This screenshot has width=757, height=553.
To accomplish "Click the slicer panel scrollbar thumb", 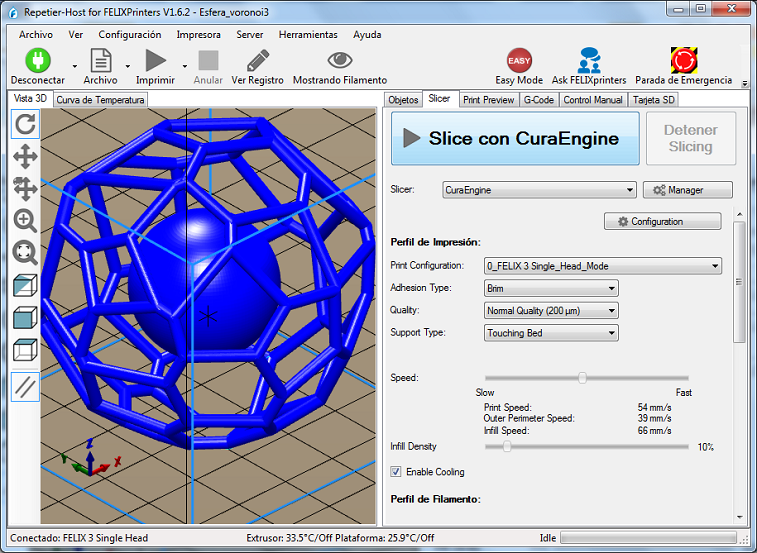I will coord(739,282).
